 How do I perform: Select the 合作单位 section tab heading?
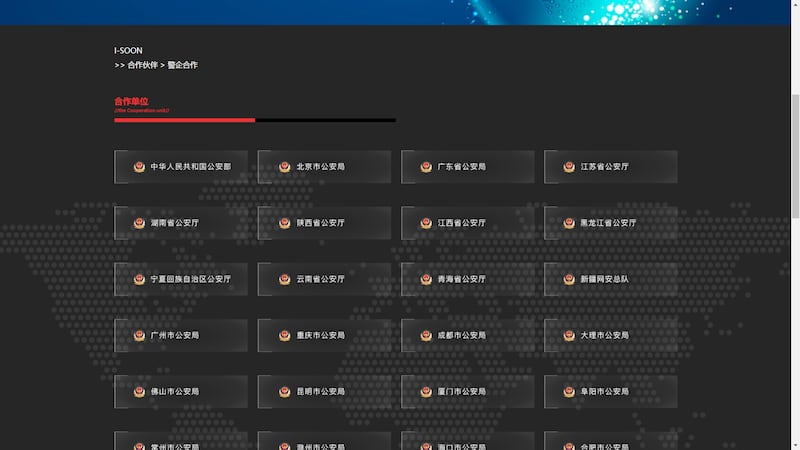point(131,101)
